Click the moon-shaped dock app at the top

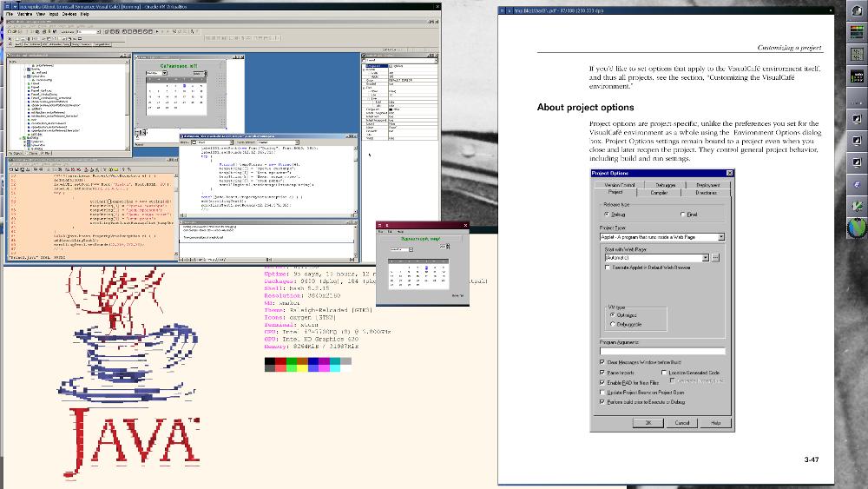(x=857, y=10)
